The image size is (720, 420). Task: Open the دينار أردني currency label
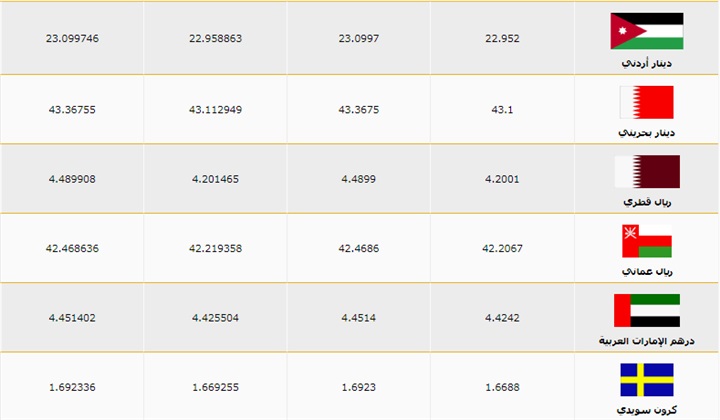pyautogui.click(x=647, y=62)
